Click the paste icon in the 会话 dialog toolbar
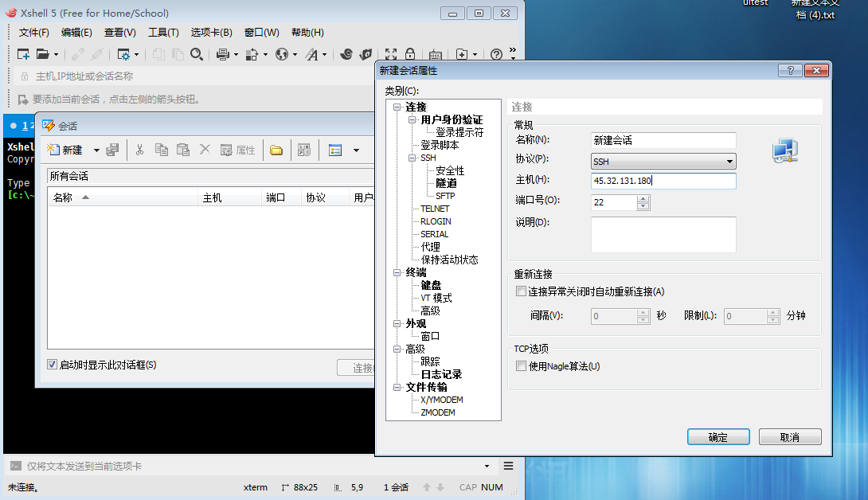The width and height of the screenshot is (868, 500). click(182, 150)
